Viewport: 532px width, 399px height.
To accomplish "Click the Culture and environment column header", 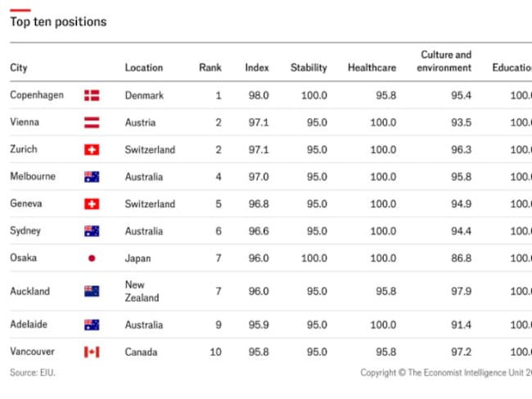I will 444,61.
